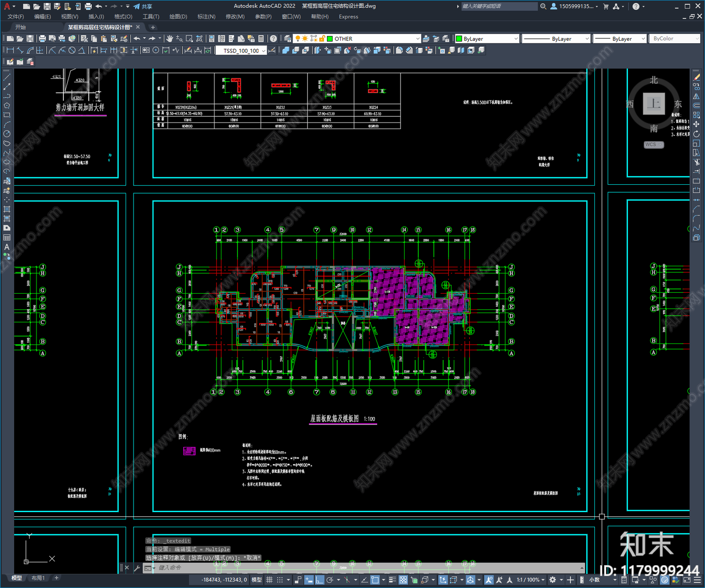
Task: Click the 上 top face of ViewCube
Action: coord(654,104)
